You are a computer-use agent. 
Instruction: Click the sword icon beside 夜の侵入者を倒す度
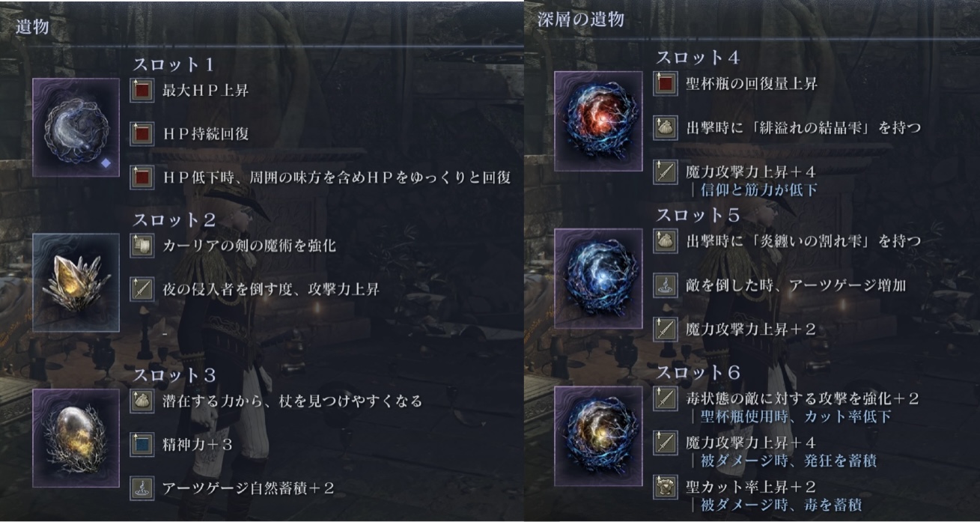coord(142,289)
